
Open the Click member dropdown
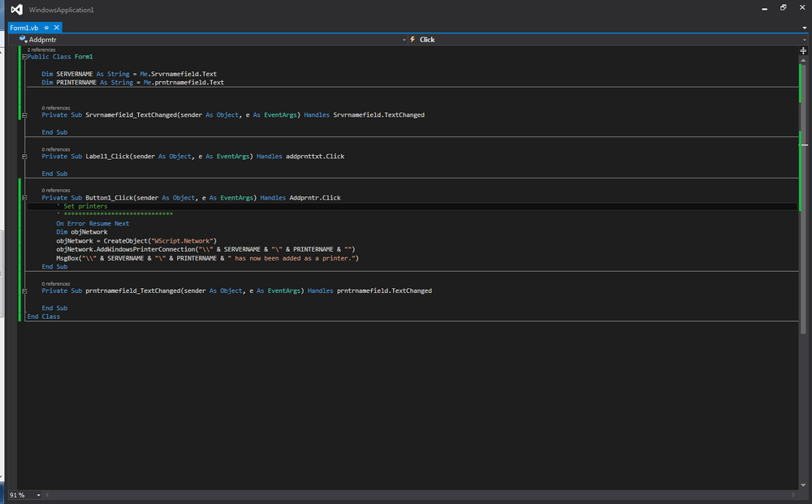coord(804,39)
